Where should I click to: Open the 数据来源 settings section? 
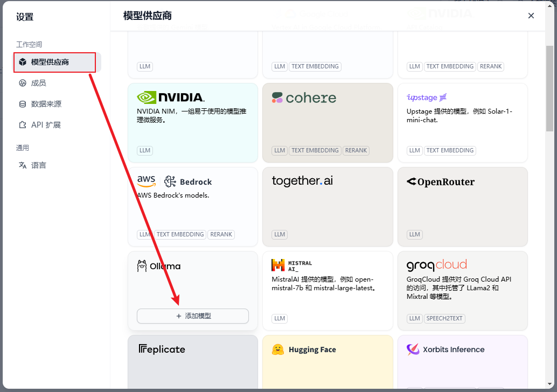[x=58, y=104]
